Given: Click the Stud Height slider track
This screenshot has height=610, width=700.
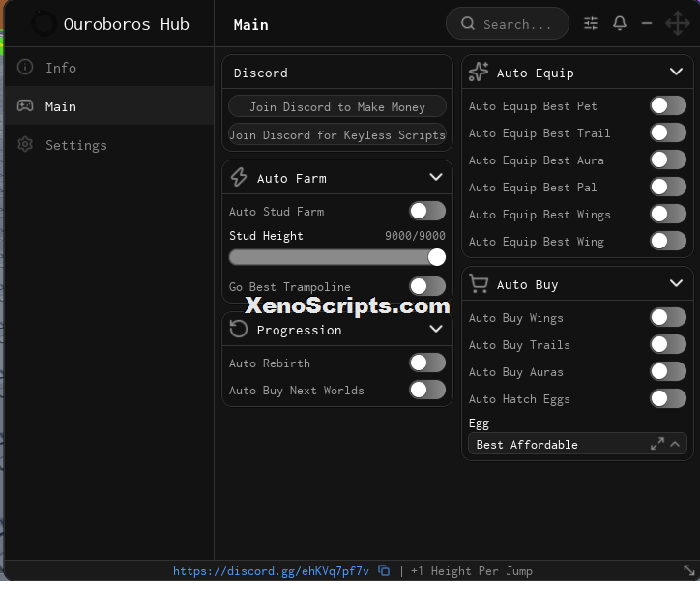Looking at the screenshot, I should [337, 257].
